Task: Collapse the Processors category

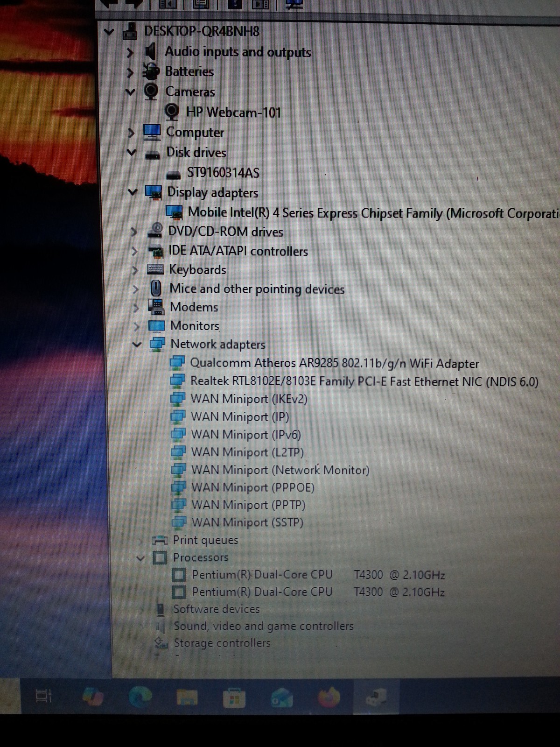Action: (x=140, y=557)
